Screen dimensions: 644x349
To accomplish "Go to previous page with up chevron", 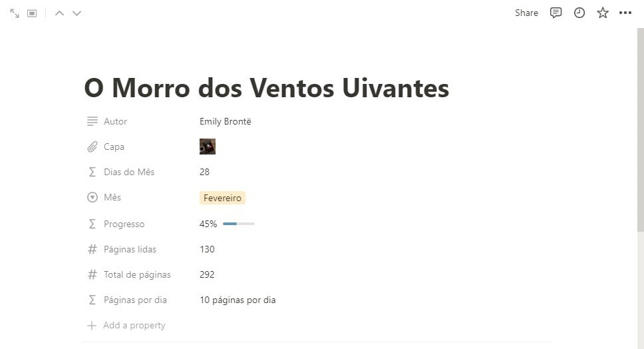I will tap(60, 13).
